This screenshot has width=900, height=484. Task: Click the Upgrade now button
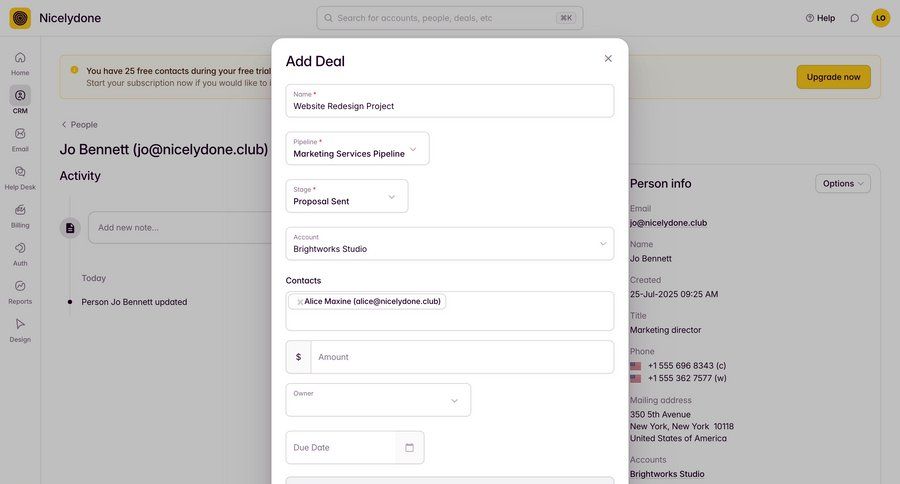pos(833,77)
